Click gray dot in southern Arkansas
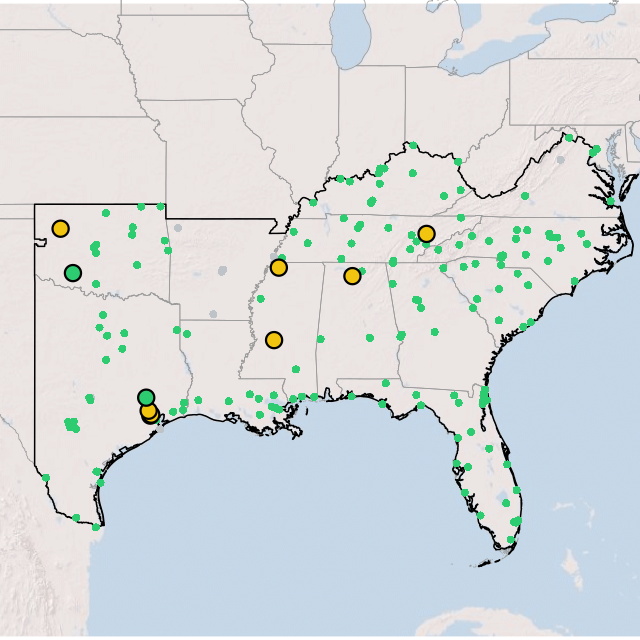The image size is (640, 640). [213, 314]
